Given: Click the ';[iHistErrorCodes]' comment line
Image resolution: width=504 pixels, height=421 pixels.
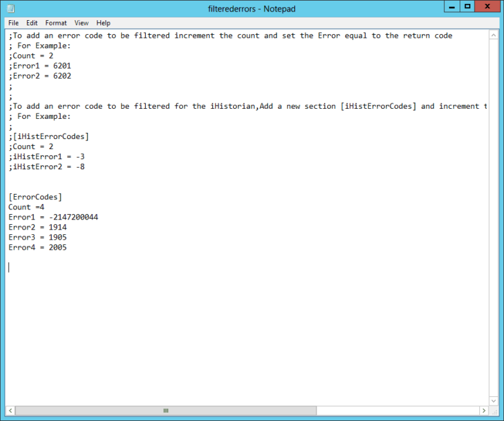Looking at the screenshot, I should (x=49, y=136).
